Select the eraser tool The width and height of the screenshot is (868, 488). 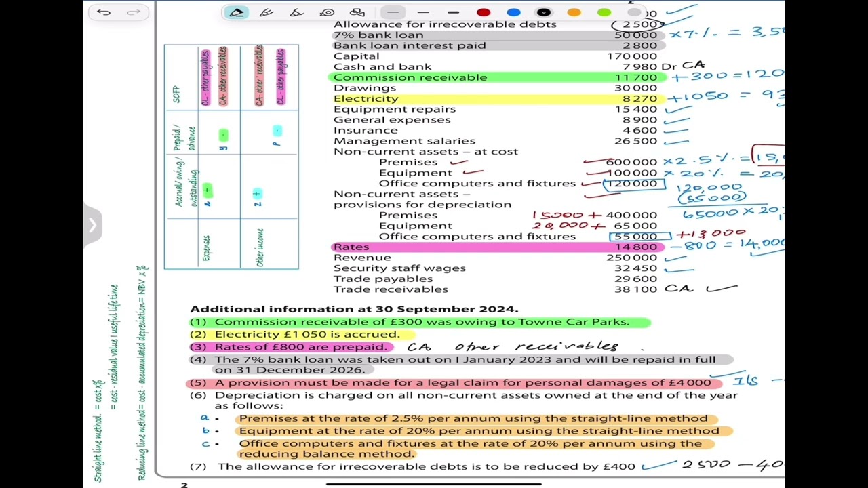[x=327, y=12]
